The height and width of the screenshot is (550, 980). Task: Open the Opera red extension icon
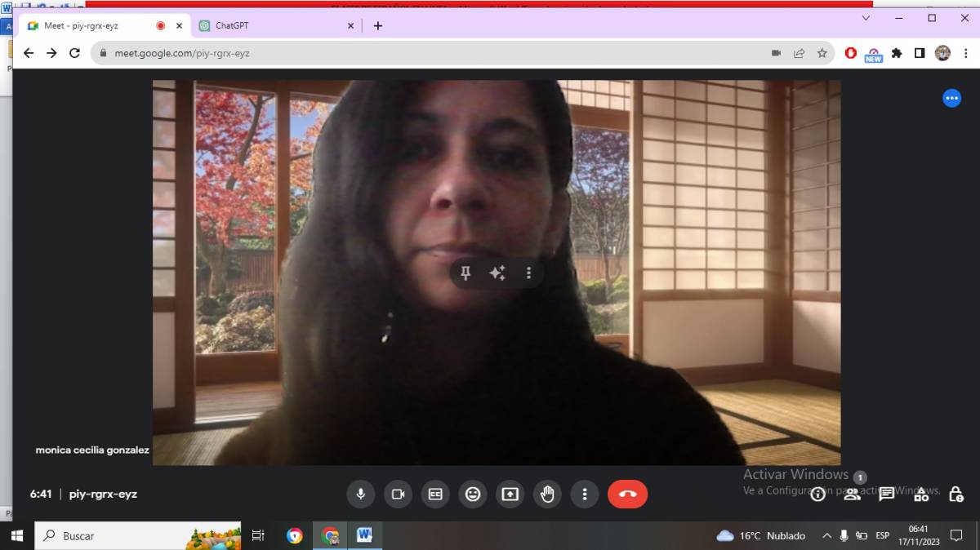850,53
